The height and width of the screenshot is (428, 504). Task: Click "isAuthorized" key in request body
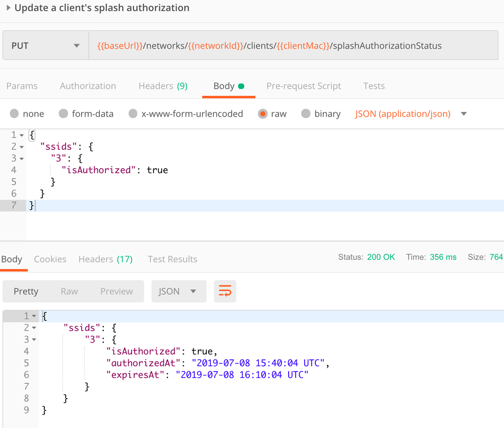(99, 170)
